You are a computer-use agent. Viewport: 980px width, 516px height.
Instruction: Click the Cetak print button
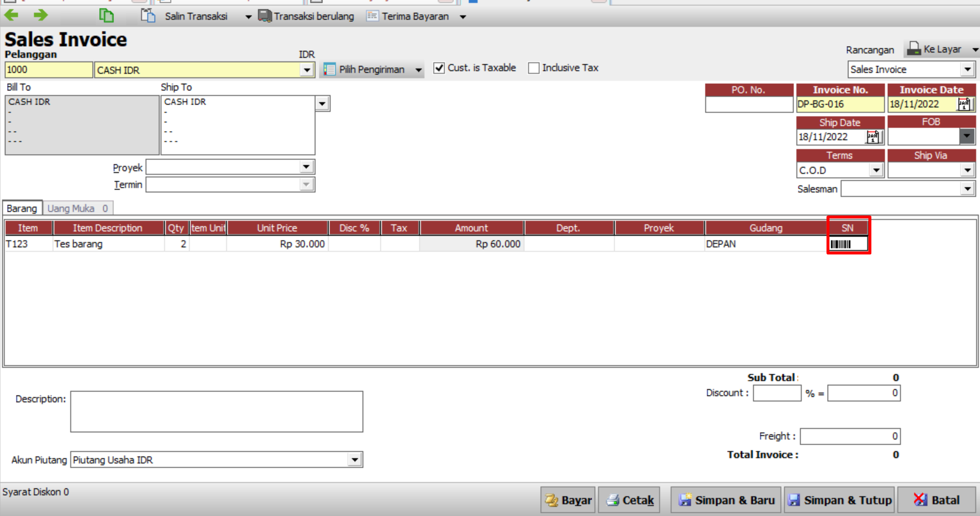click(631, 500)
